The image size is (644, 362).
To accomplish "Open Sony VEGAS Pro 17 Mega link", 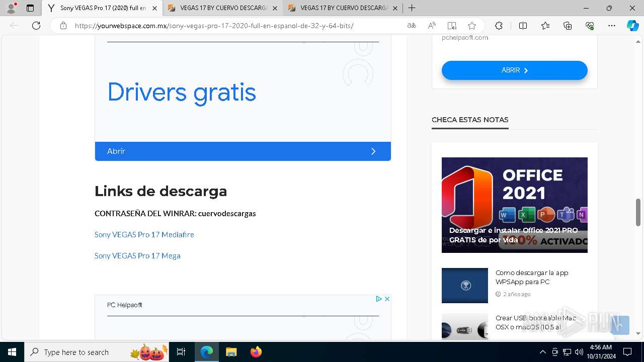I will coord(137,255).
